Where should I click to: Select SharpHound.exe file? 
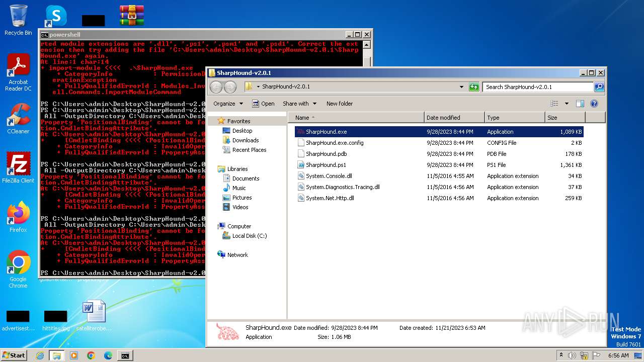point(439,132)
